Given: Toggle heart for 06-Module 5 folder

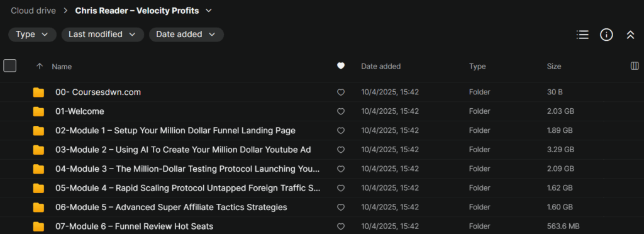Looking at the screenshot, I should pos(340,207).
